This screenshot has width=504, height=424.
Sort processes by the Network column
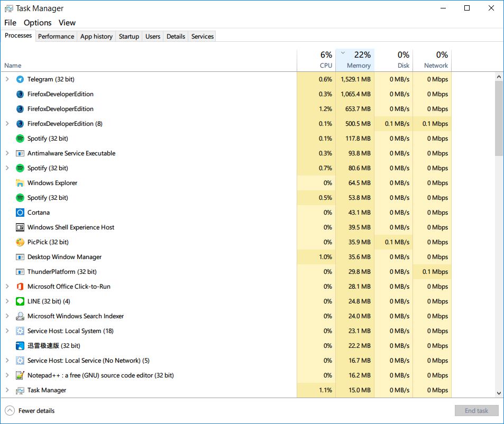click(x=432, y=60)
